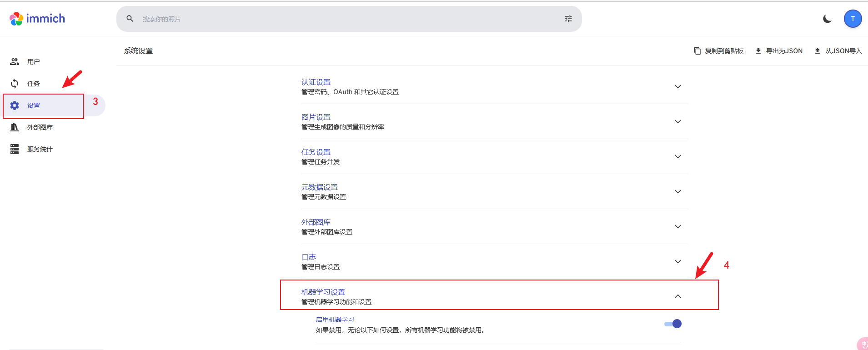Collapse the 机器学习设置 section
The width and height of the screenshot is (868, 350).
click(677, 296)
